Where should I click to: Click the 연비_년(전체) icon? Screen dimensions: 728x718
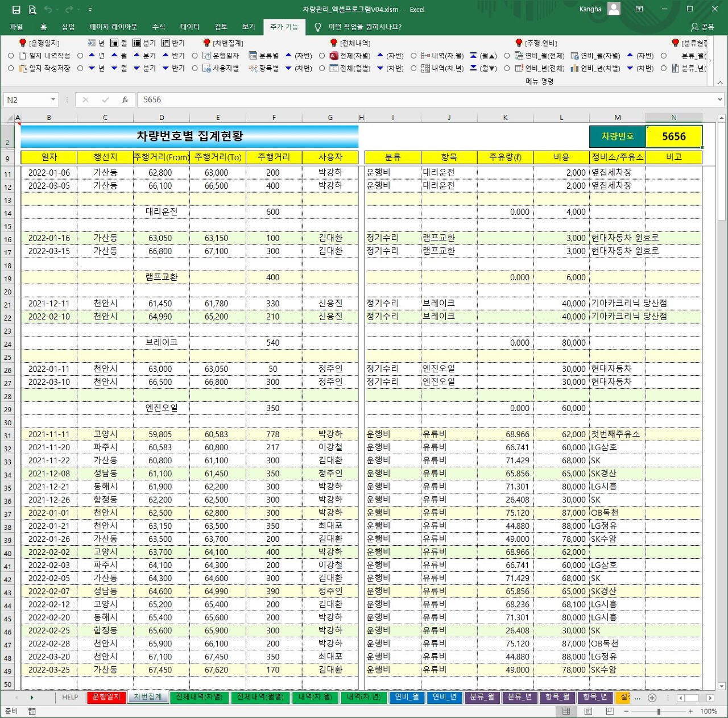[519, 68]
